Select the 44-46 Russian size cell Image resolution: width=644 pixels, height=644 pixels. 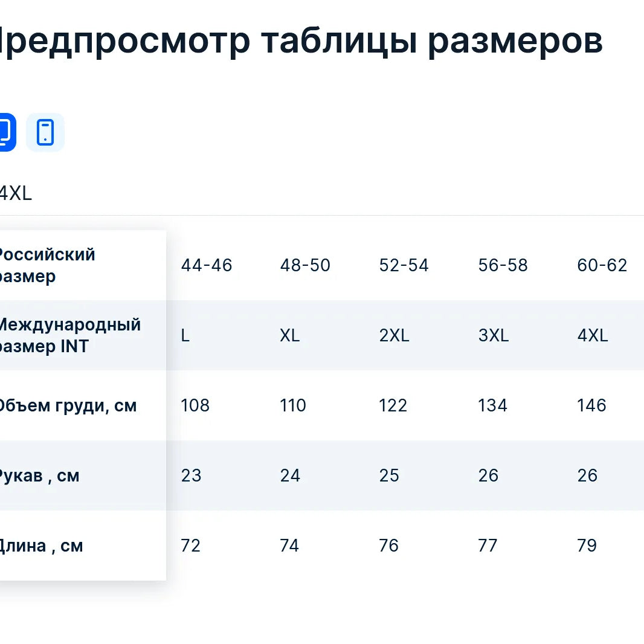tap(207, 265)
